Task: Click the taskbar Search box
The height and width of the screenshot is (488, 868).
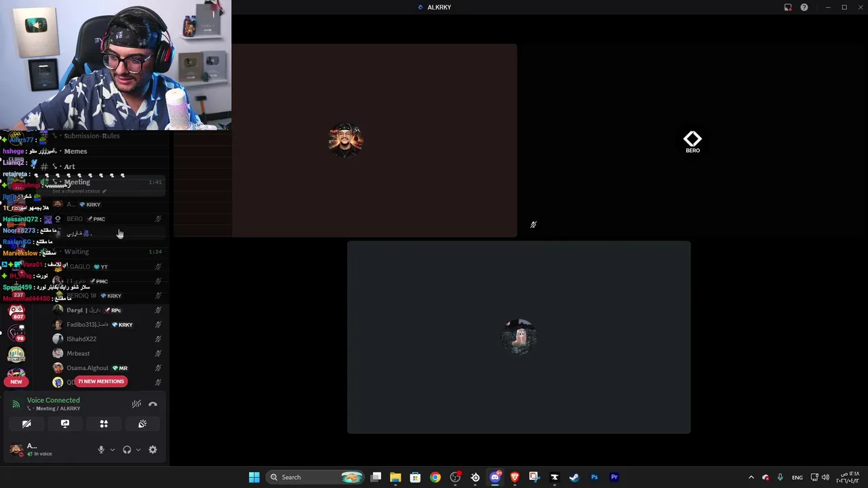Action: pos(316,477)
